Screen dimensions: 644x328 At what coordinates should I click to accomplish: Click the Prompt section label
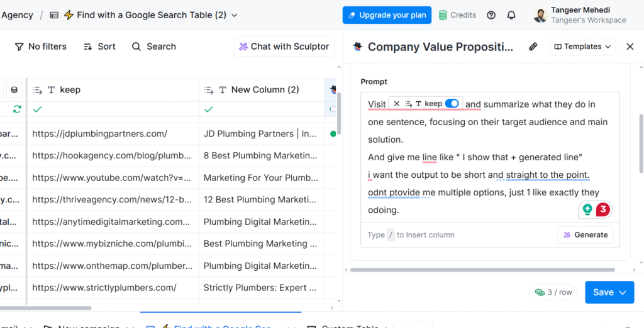[x=374, y=82]
